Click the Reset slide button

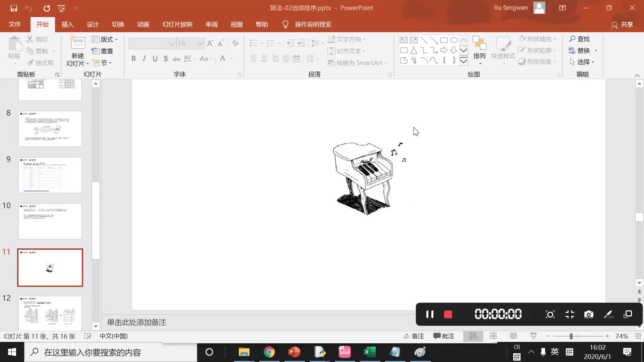click(x=102, y=51)
